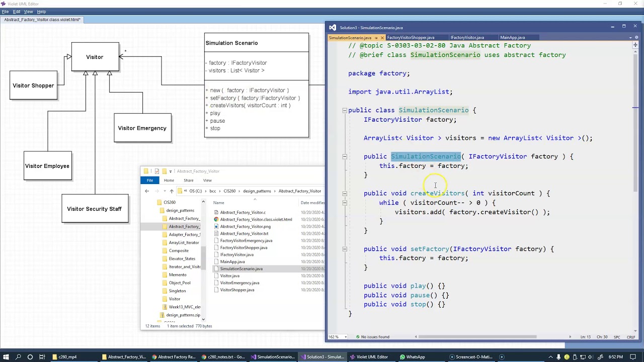Click CIS260 in the address breadcrumb
The height and width of the screenshot is (362, 644).
pyautogui.click(x=229, y=191)
